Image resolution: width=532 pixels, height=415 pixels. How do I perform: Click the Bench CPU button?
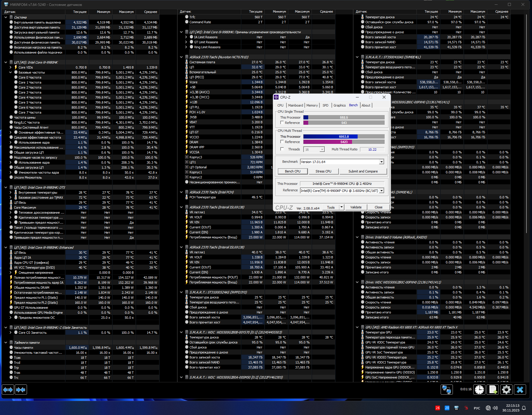point(293,171)
